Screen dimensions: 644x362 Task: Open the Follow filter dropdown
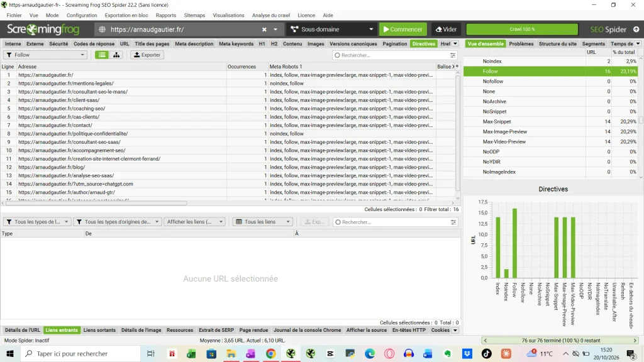pyautogui.click(x=45, y=55)
